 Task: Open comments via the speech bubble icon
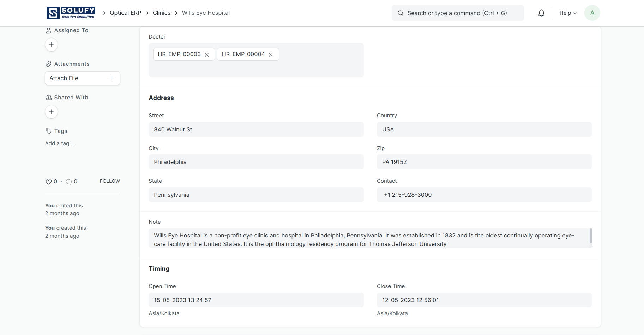tap(69, 182)
